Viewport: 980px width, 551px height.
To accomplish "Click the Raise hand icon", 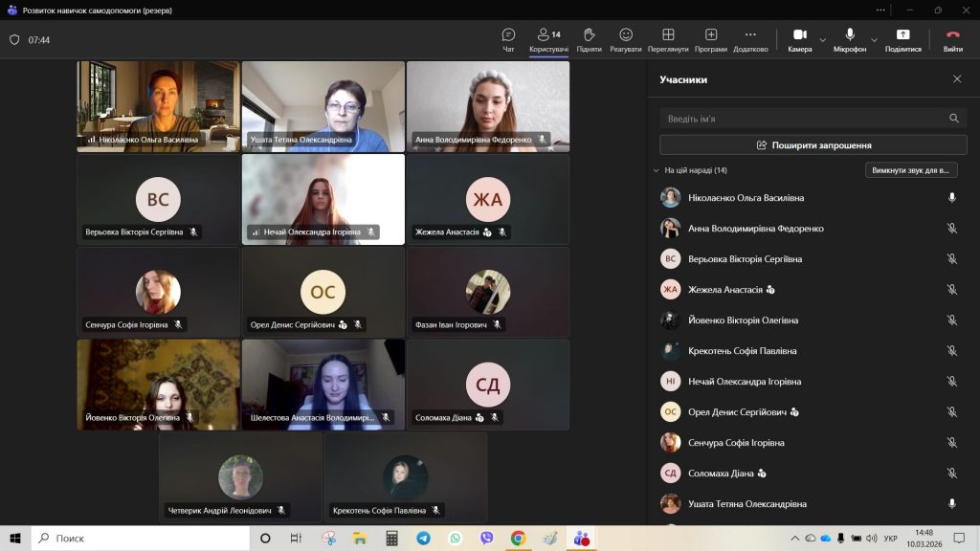I will coord(589,39).
